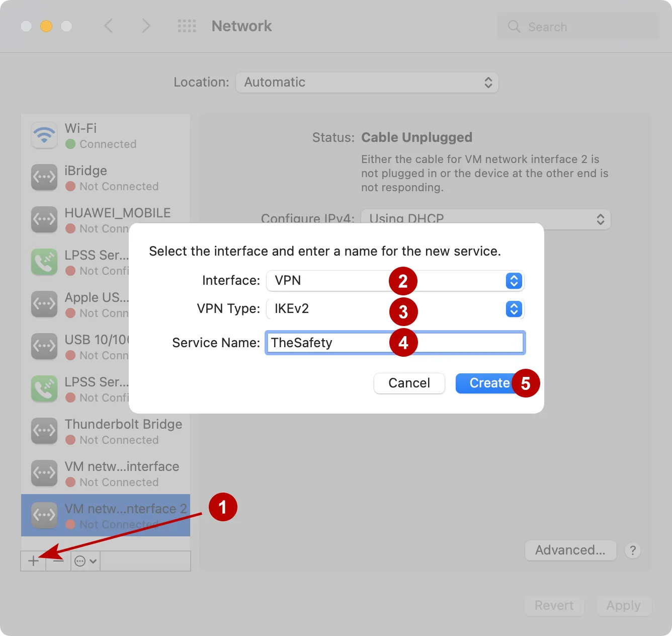
Task: Click the iBridge adapter icon
Action: (44, 178)
